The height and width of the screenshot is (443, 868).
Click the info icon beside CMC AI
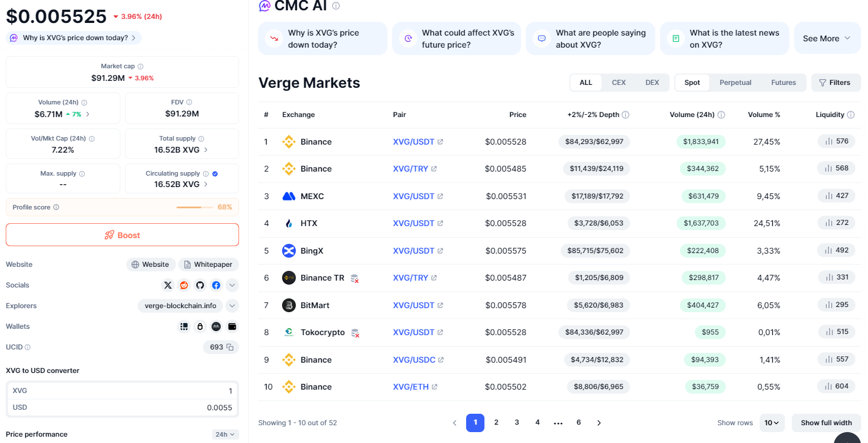click(336, 6)
